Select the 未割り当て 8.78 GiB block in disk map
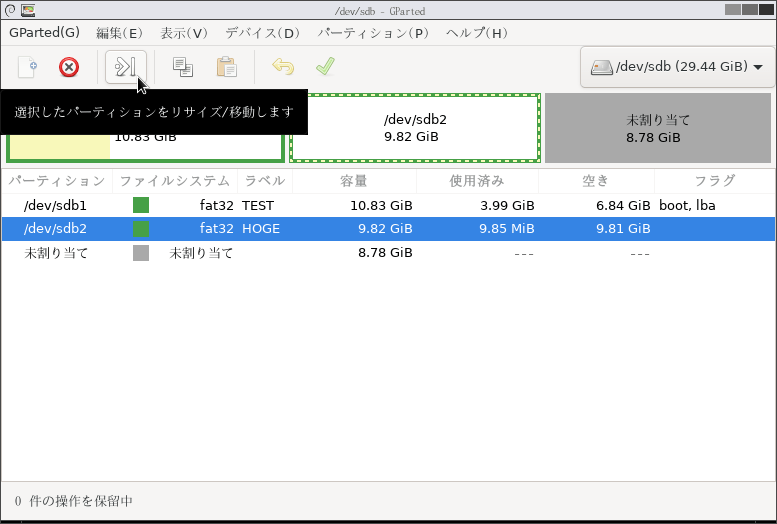 [x=658, y=128]
